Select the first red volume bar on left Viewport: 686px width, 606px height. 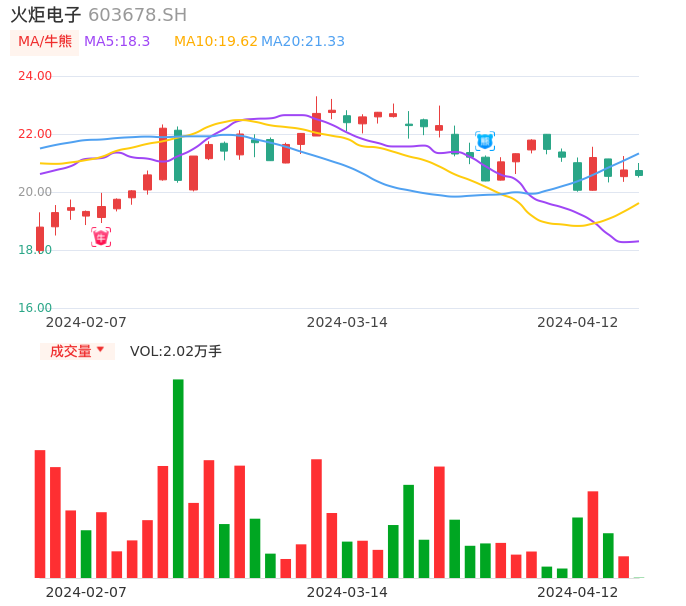point(40,513)
